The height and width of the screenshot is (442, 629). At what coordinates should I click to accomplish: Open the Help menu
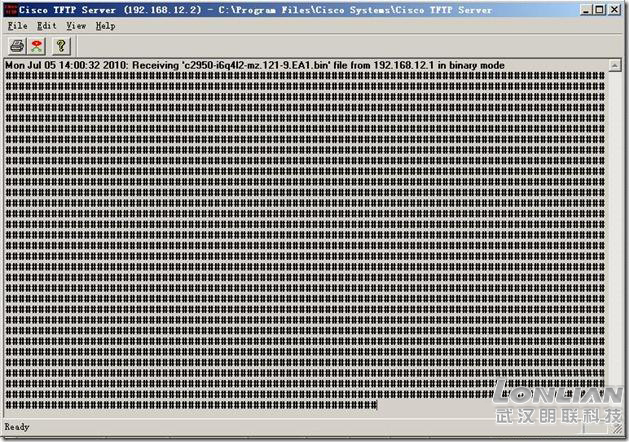click(106, 26)
